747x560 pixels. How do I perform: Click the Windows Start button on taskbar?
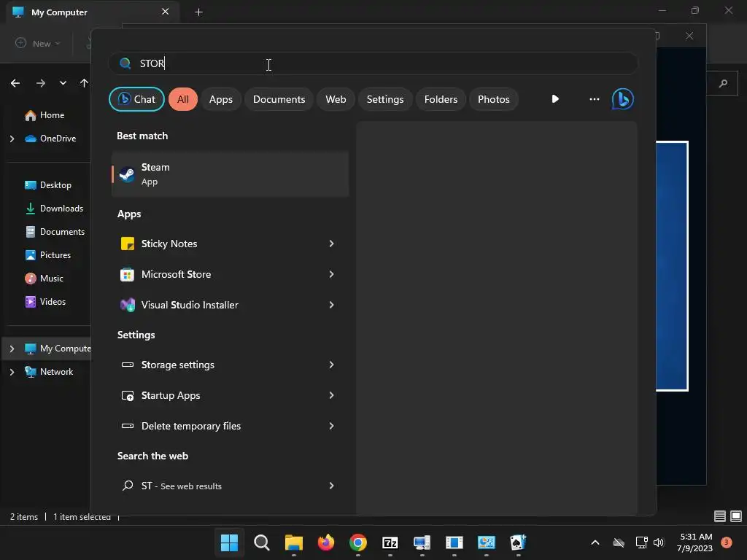click(x=229, y=542)
